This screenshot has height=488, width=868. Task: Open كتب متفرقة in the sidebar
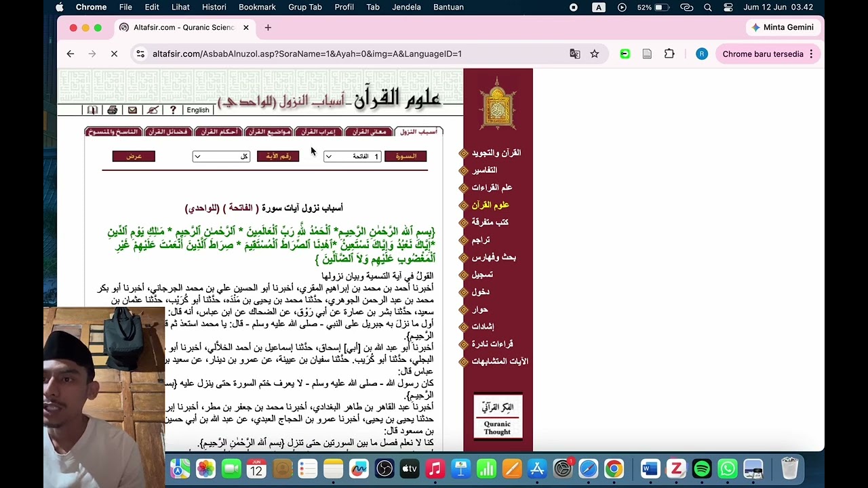pos(490,222)
